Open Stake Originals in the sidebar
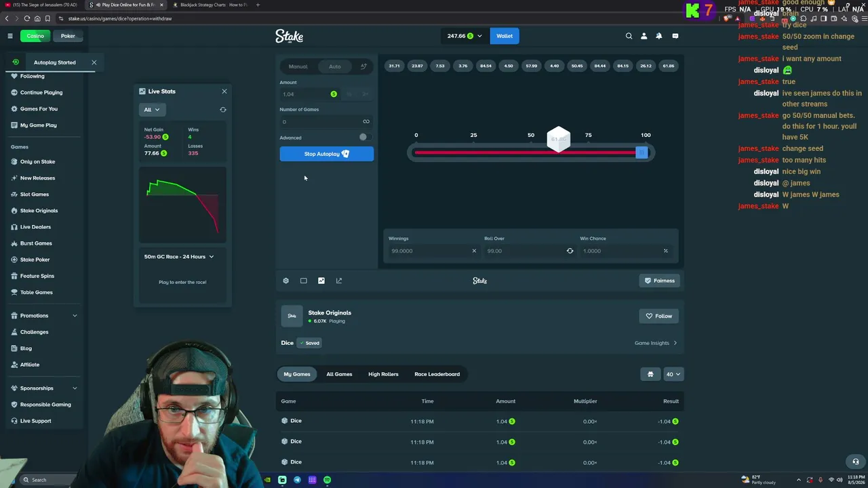868x488 pixels. [39, 211]
